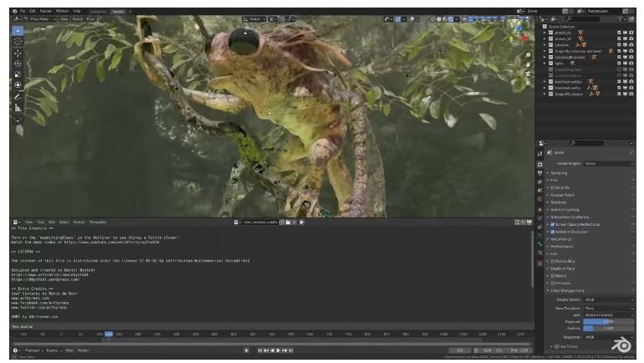644x363 pixels.
Task: Click the zoom magnifier icon in the viewport
Action: click(x=528, y=55)
